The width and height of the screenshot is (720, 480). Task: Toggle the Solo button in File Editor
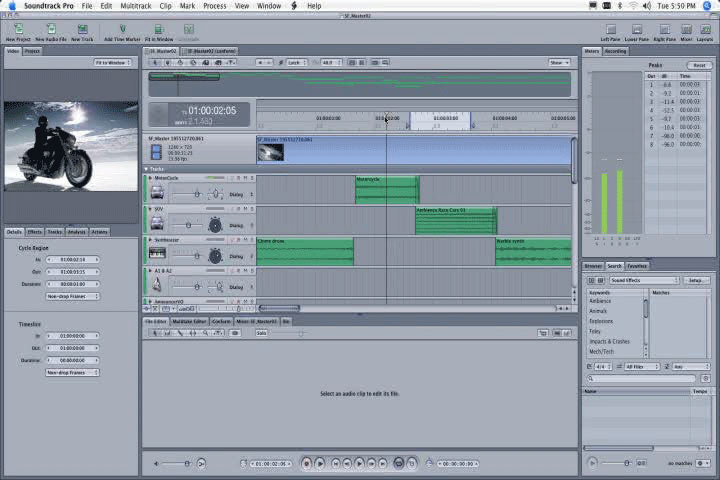(261, 333)
